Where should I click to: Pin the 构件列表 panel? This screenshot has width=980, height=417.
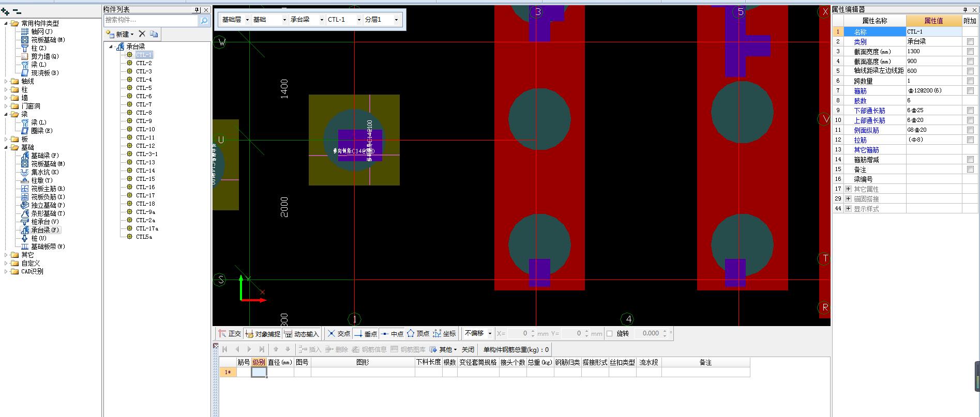197,9
